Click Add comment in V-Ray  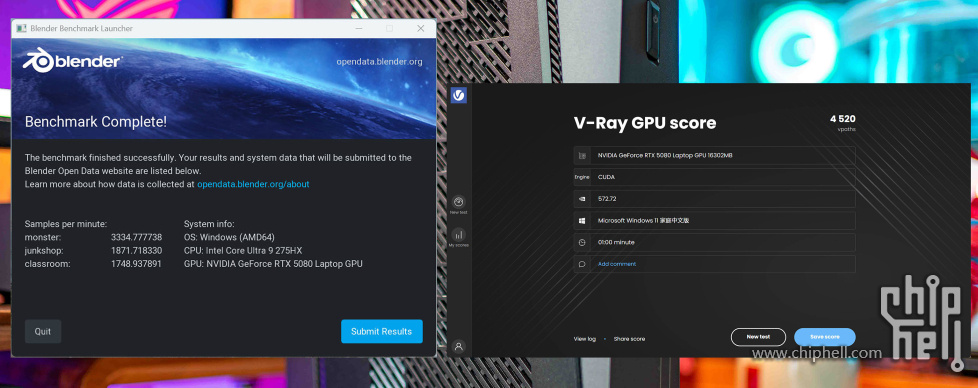(x=617, y=264)
